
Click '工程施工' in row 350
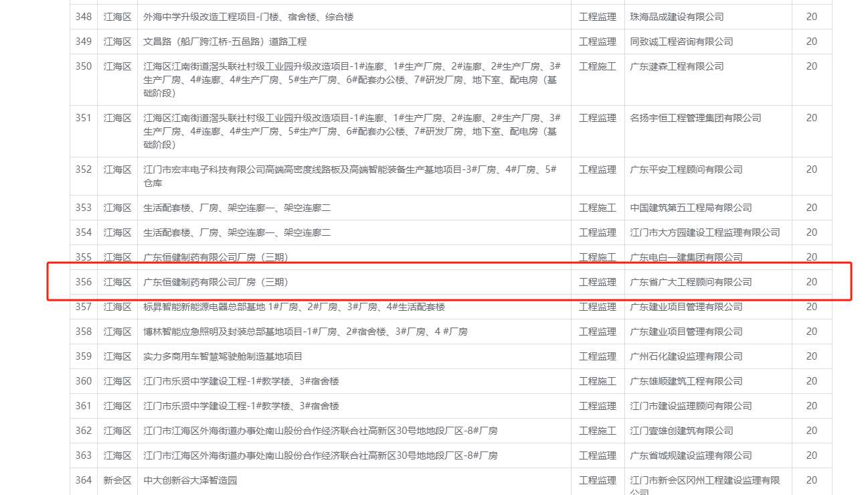pos(598,66)
